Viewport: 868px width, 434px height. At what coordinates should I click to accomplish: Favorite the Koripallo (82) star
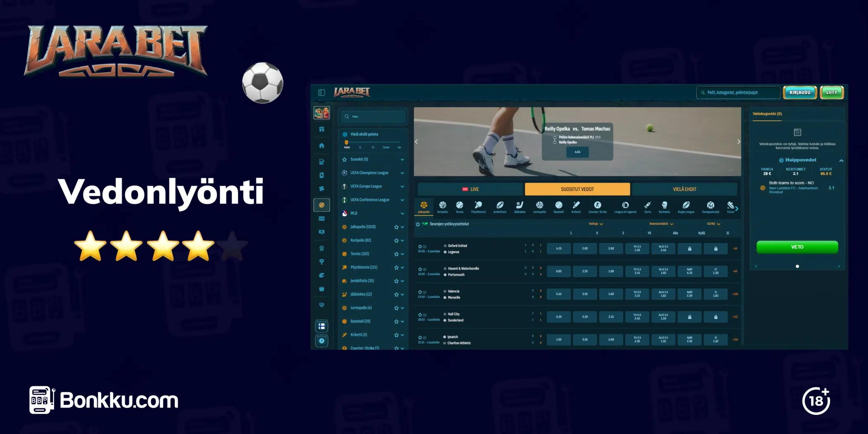[x=396, y=241]
